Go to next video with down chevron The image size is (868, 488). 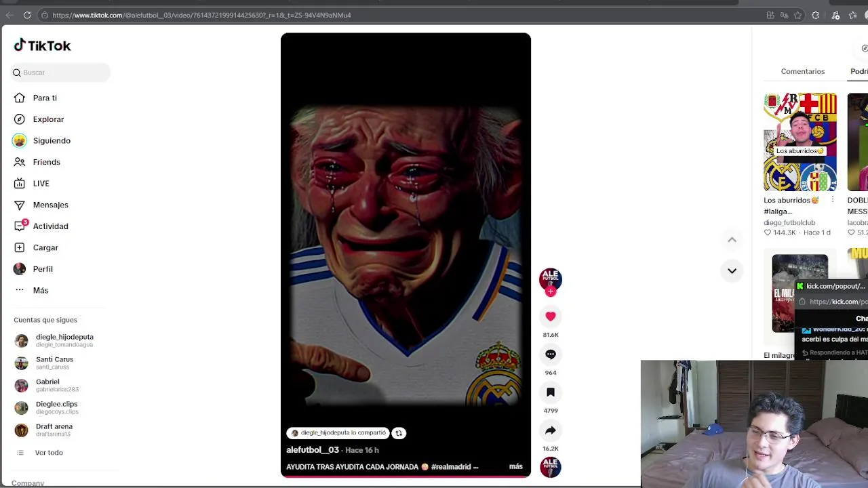pos(732,270)
